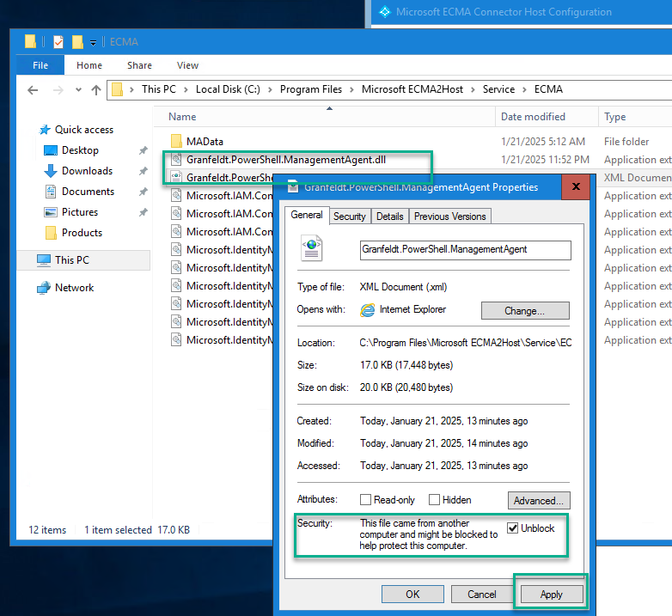Check the Hidden attribute checkbox
This screenshot has height=616, width=672.
click(435, 500)
